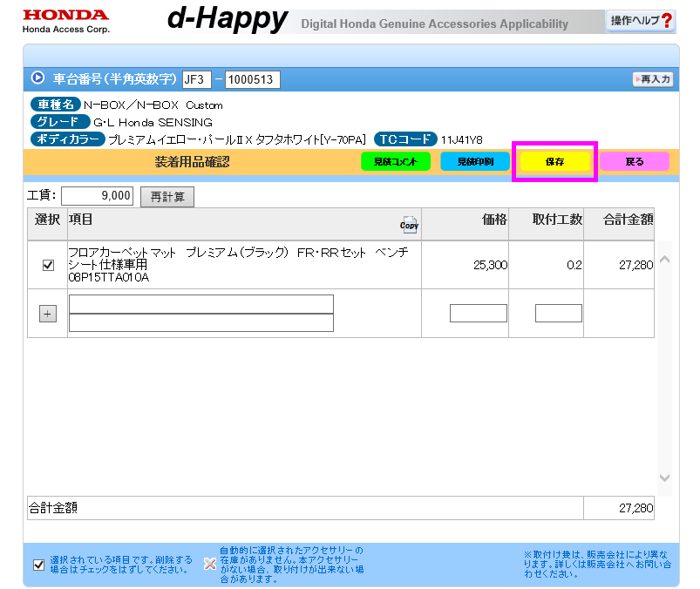Screen dimensions: 700x589
Task: Click the 操作ヘルプ help question mark button
Action: (642, 21)
